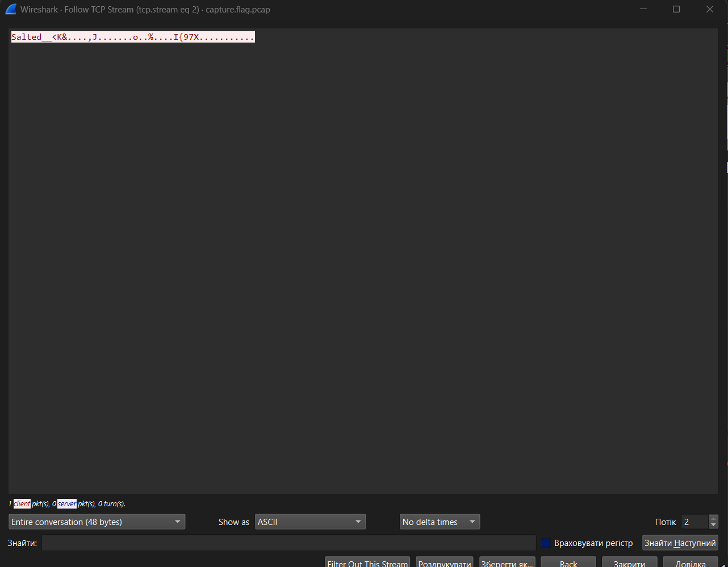Maximize the Follow TCP Stream window
728x567 pixels.
676,9
